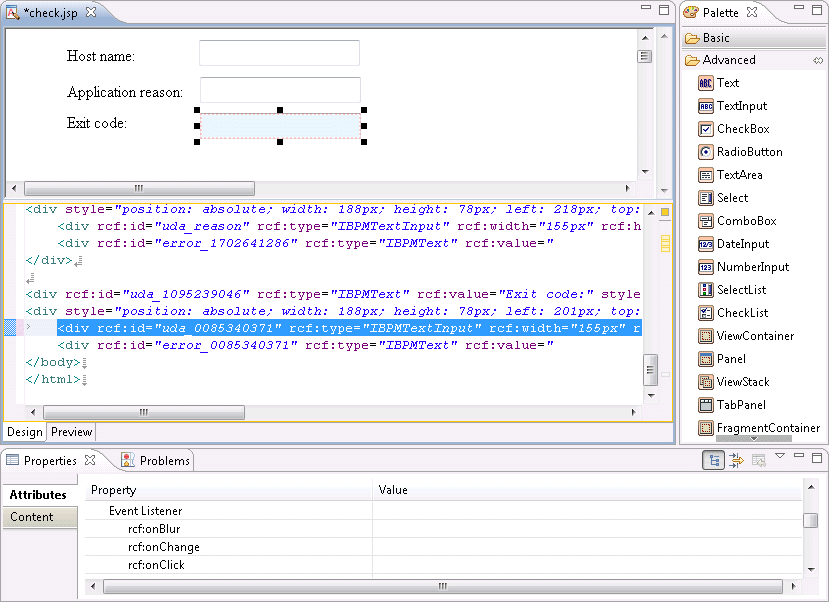Select the Panel palette icon
This screenshot has height=602, width=829.
pos(705,359)
